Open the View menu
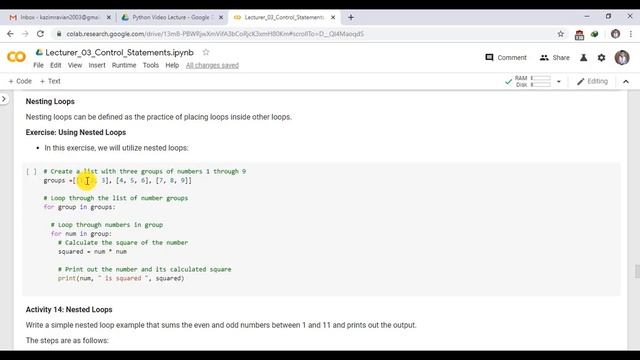640x360 pixels. point(75,65)
